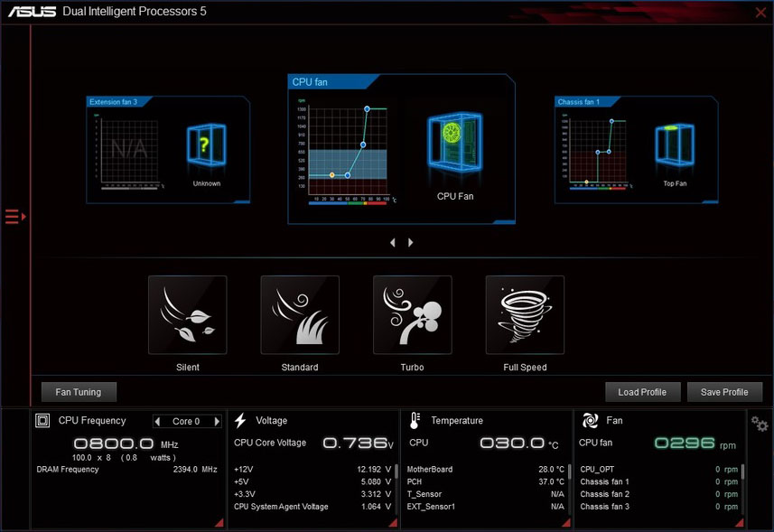Click the Fan panel spinner icon
The height and width of the screenshot is (532, 774).
590,421
